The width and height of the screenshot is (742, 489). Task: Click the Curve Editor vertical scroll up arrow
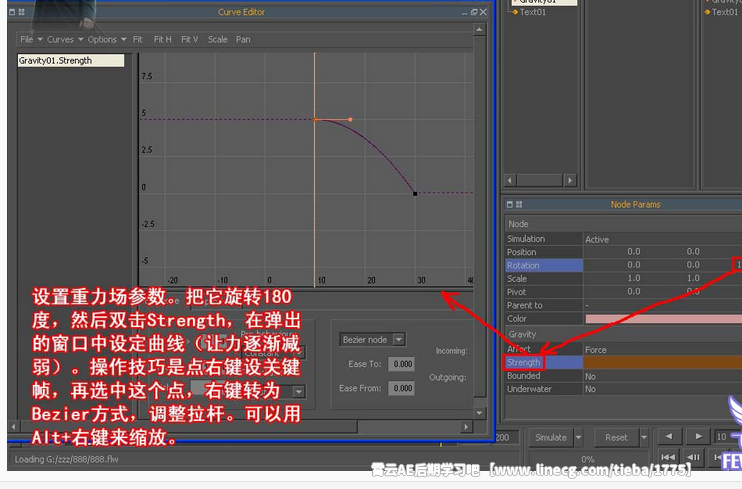pos(479,29)
